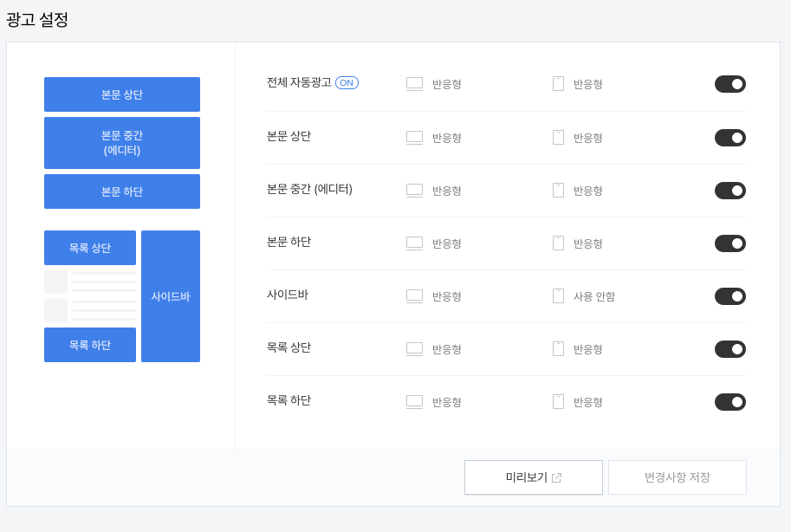Click the PC icon for 사이드바 row
The height and width of the screenshot is (532, 791).
point(414,296)
